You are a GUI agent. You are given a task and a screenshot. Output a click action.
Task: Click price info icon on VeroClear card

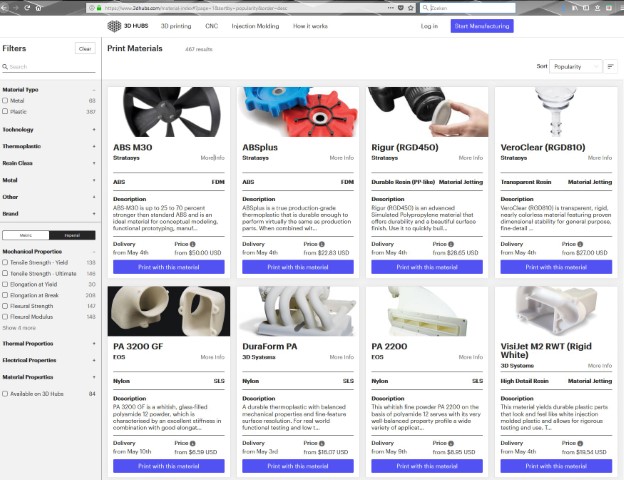(x=581, y=243)
